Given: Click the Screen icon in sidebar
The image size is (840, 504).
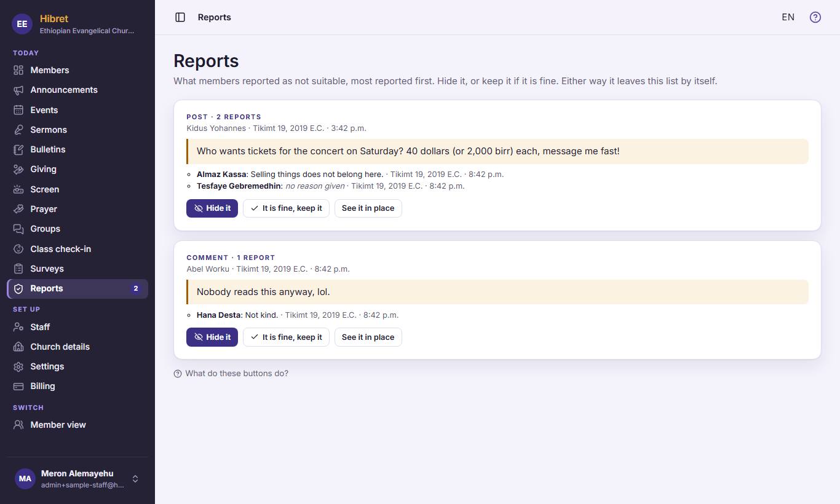Looking at the screenshot, I should (x=18, y=189).
